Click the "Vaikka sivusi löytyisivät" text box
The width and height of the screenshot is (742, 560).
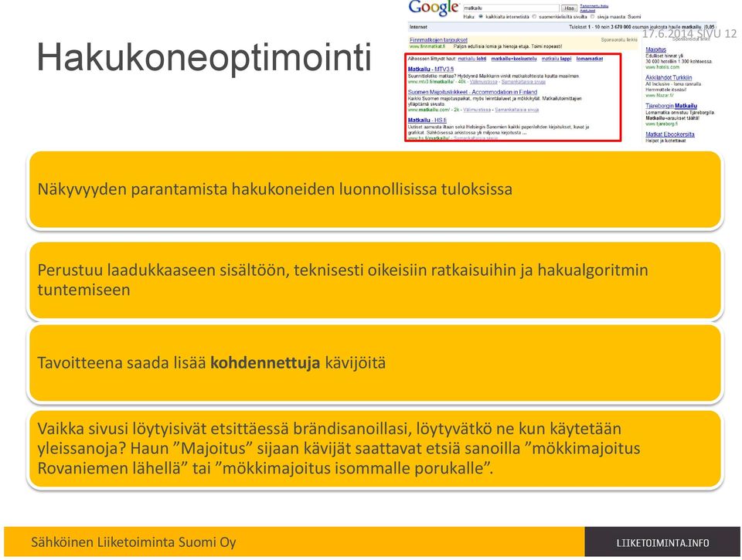[375, 450]
